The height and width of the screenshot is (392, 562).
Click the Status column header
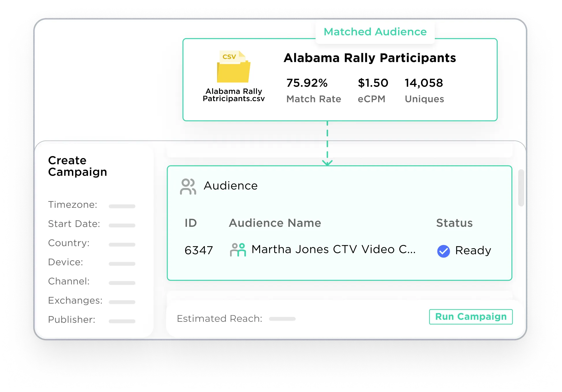(x=454, y=223)
